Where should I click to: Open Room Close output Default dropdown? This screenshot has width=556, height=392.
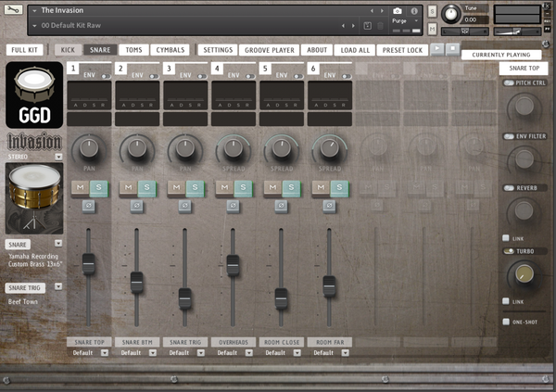(297, 353)
